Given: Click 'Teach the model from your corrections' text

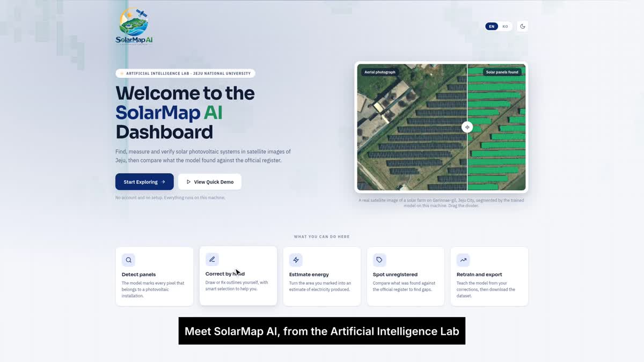Looking at the screenshot, I should [486, 290].
